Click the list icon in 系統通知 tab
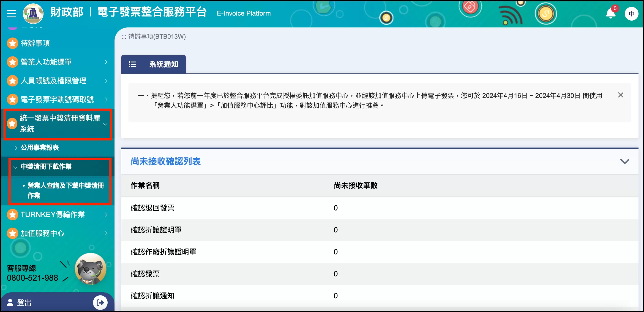644x312 pixels. click(132, 65)
